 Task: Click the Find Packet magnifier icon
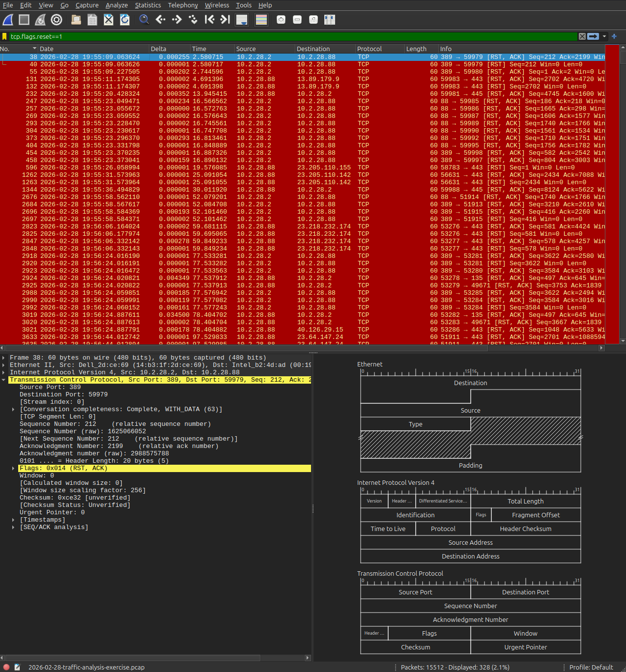pyautogui.click(x=144, y=20)
